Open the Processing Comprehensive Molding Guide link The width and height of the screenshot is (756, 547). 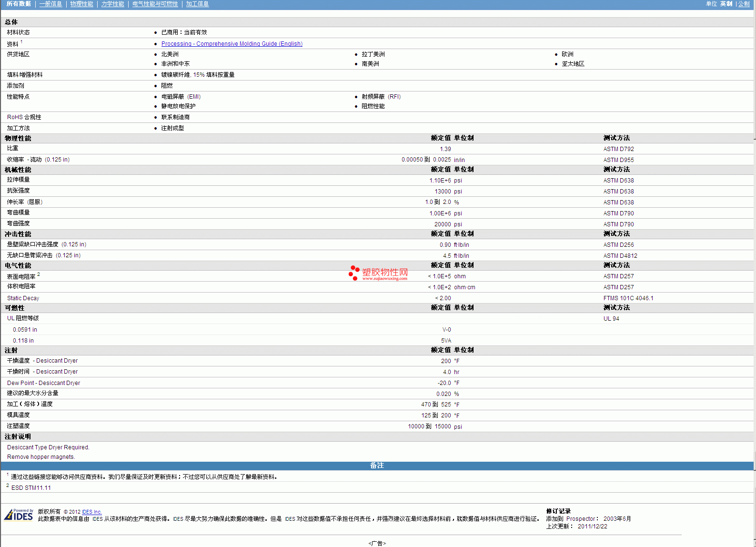232,44
